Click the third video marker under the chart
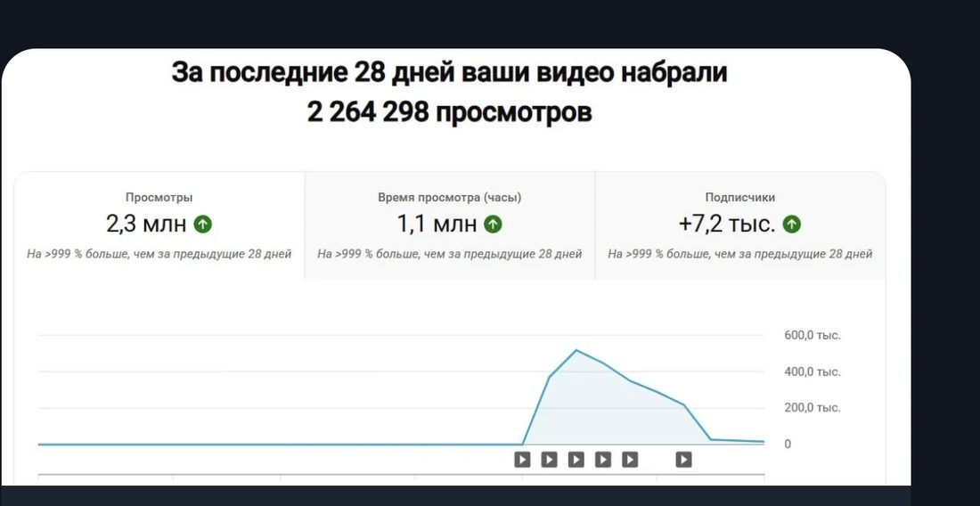This screenshot has height=506, width=980. (x=576, y=460)
